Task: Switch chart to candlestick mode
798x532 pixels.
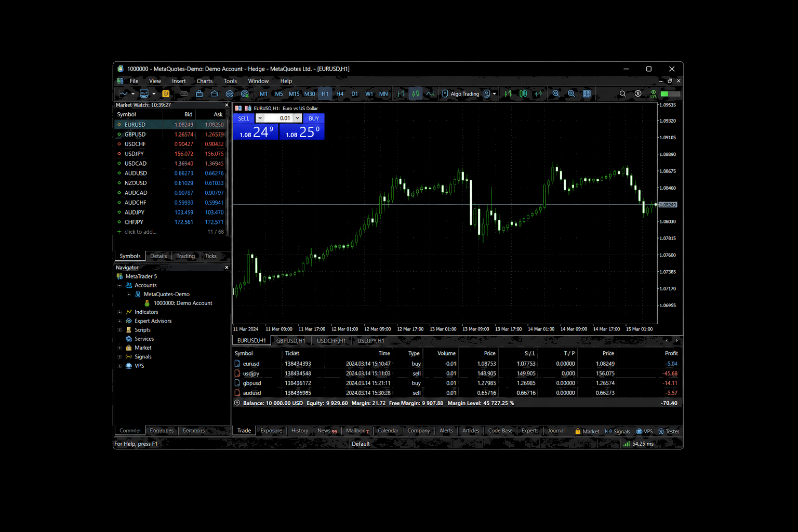Action: click(416, 94)
